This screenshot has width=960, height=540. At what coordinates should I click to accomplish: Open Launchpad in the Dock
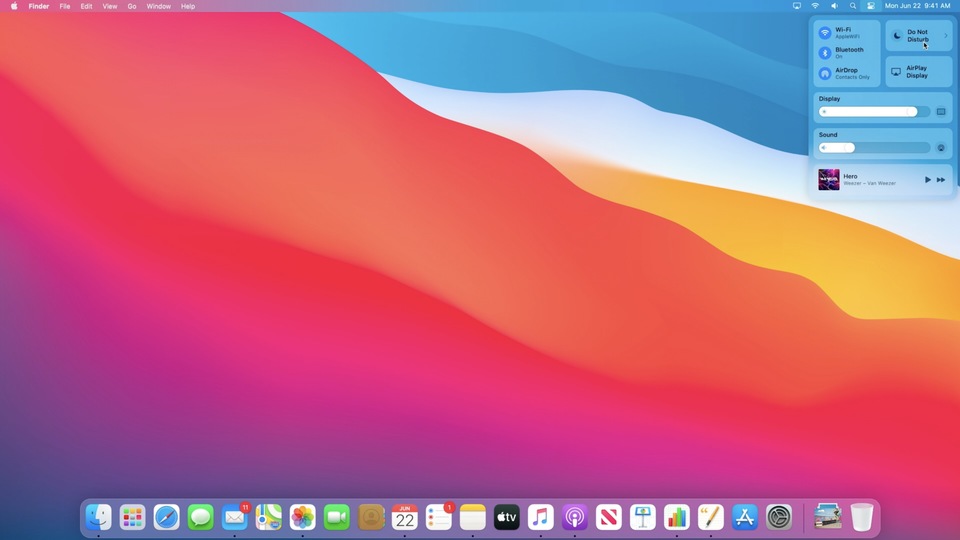coord(132,517)
